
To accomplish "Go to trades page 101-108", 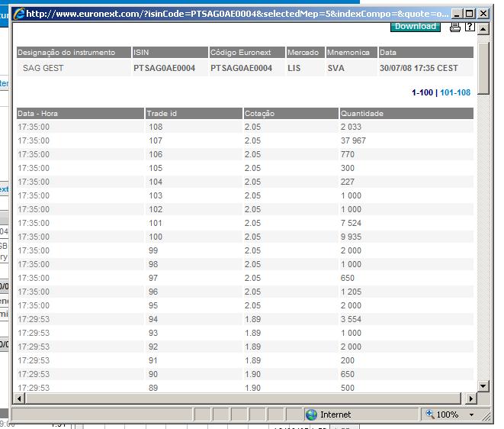I will (x=455, y=92).
